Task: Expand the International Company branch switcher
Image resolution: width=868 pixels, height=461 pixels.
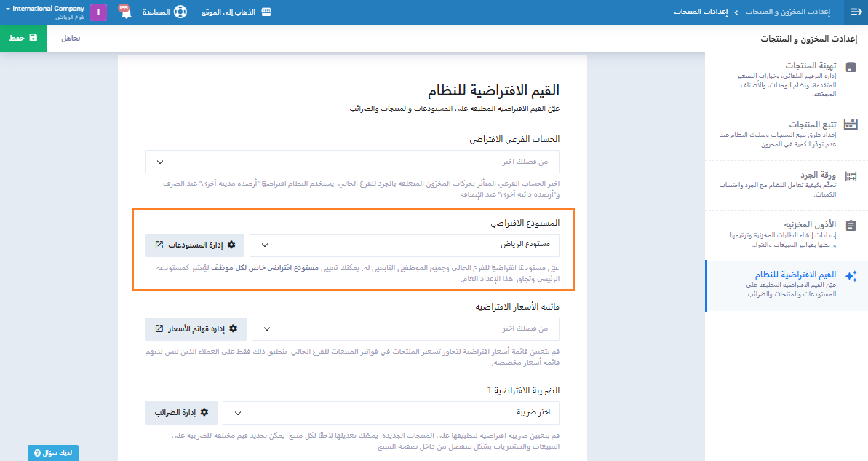Action: coord(44,12)
